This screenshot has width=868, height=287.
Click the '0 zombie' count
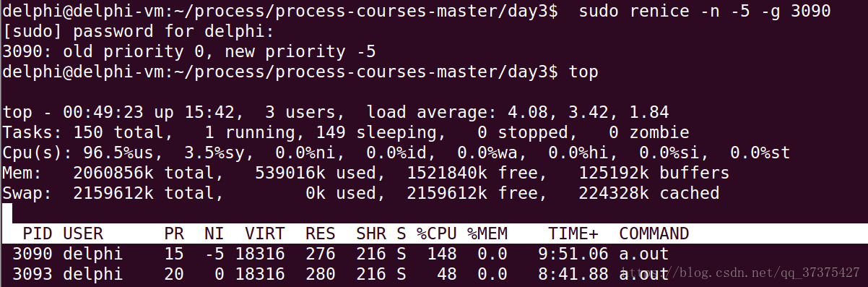(650, 133)
